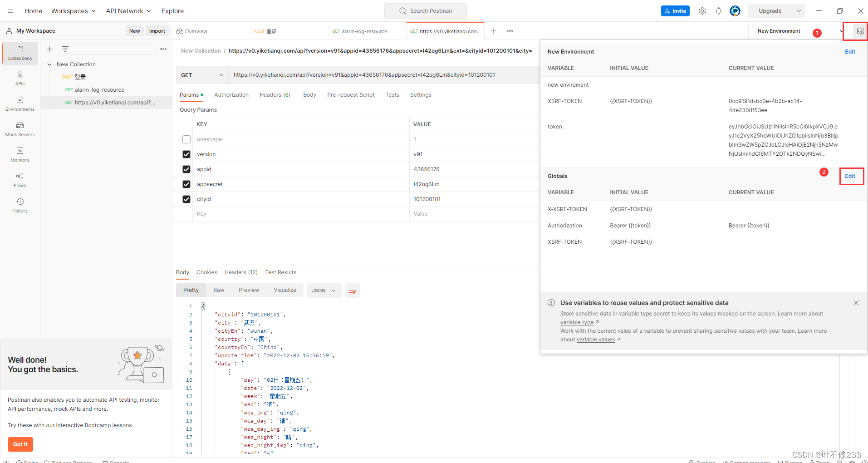Open the Collections sidebar icon

pos(20,53)
